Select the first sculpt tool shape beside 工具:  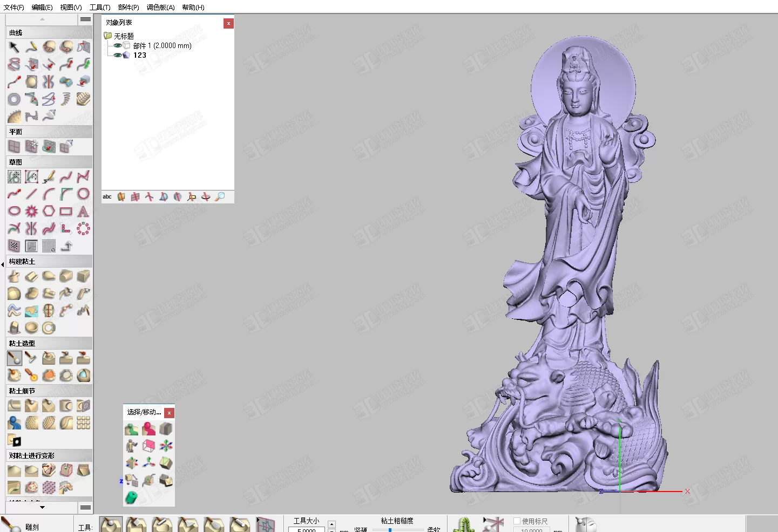pos(111,524)
